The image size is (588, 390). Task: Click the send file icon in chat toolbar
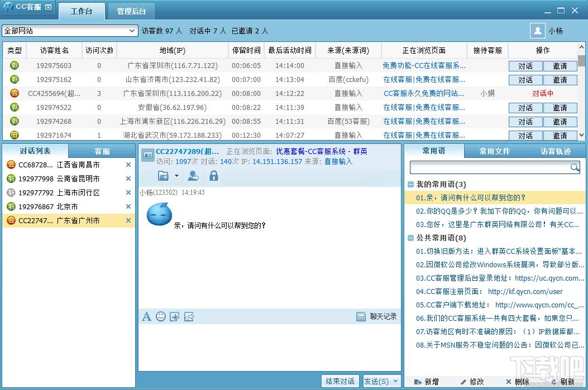[189, 317]
